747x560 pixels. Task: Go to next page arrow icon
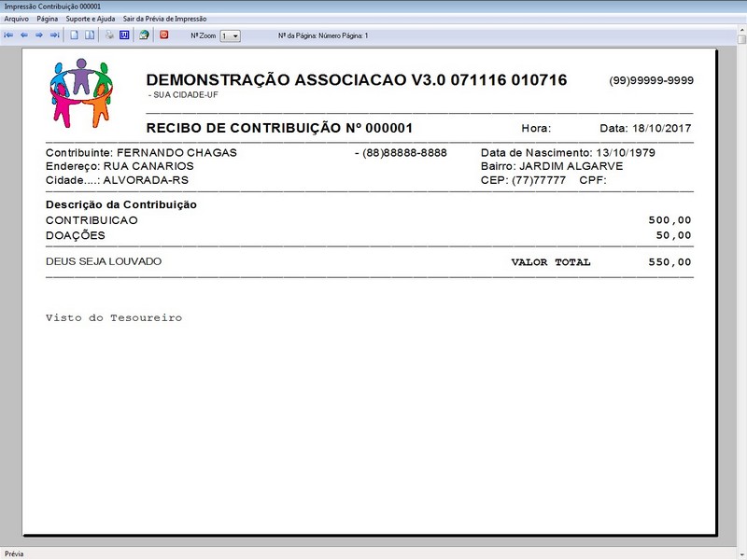[x=39, y=35]
